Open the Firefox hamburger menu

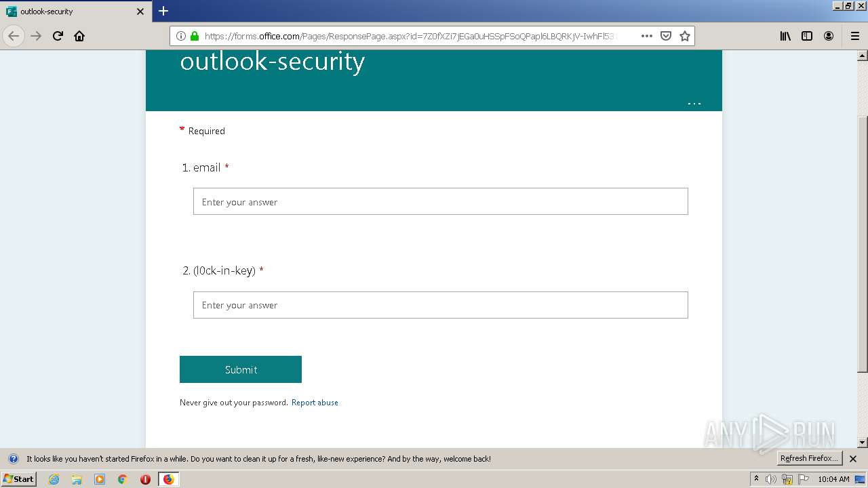point(854,36)
